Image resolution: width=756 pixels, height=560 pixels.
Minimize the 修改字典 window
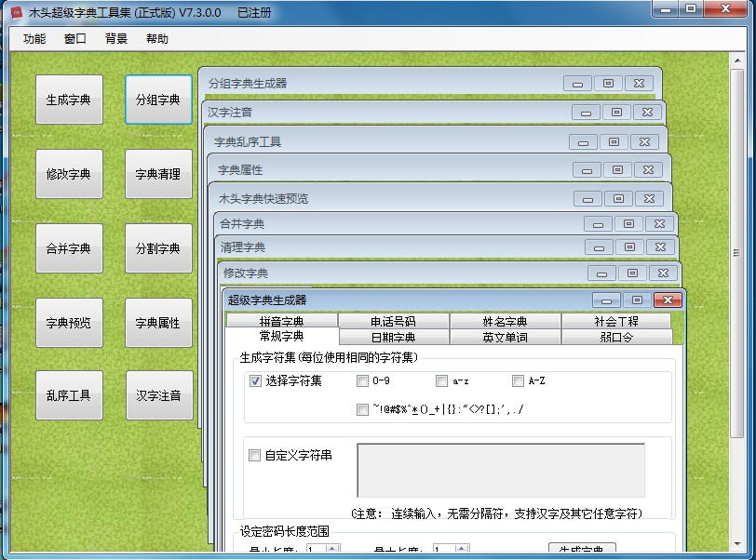[601, 273]
